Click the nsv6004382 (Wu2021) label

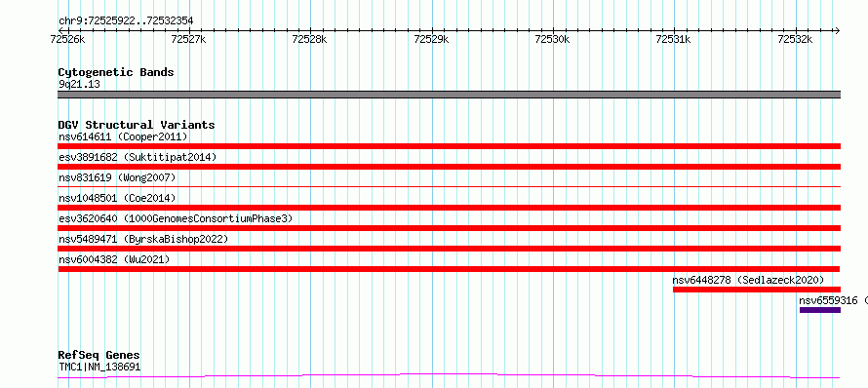coord(114,259)
